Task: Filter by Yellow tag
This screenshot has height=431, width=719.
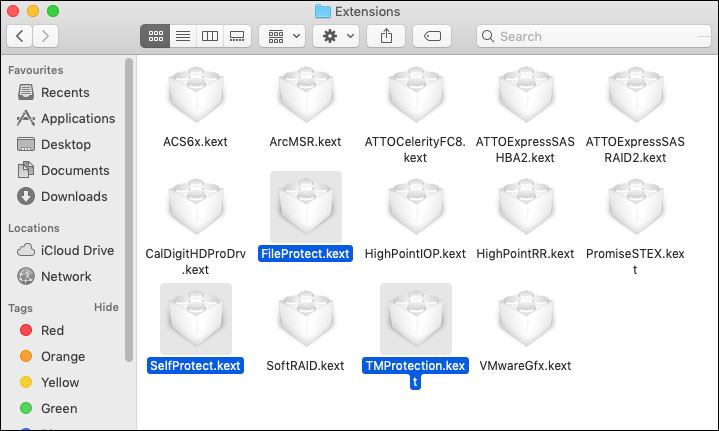Action: pos(50,382)
